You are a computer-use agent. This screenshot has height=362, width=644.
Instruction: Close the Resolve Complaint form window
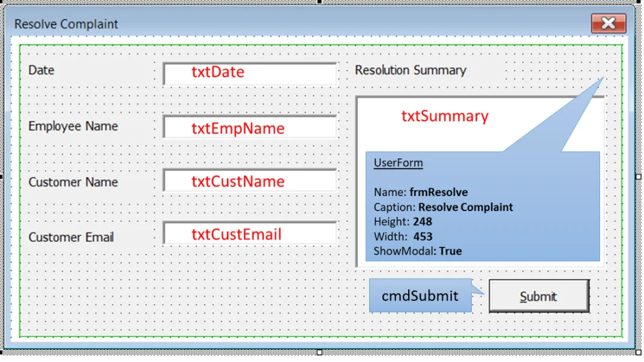point(608,24)
